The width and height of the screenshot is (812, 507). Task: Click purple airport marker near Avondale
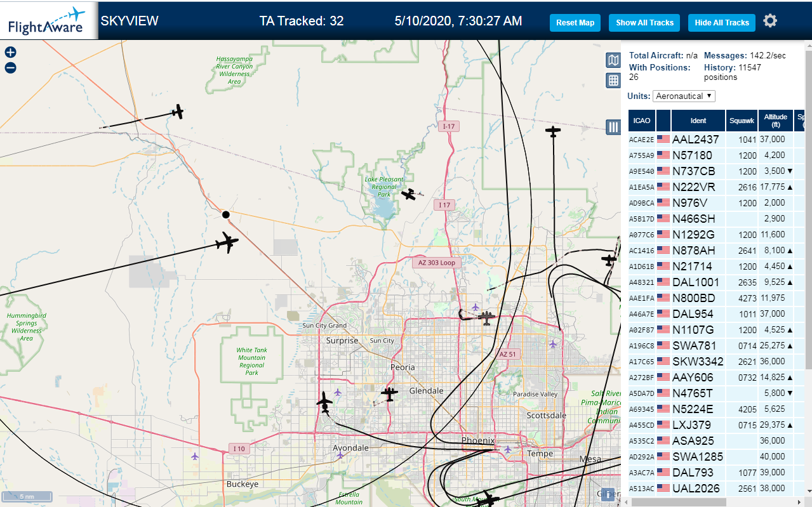(340, 455)
